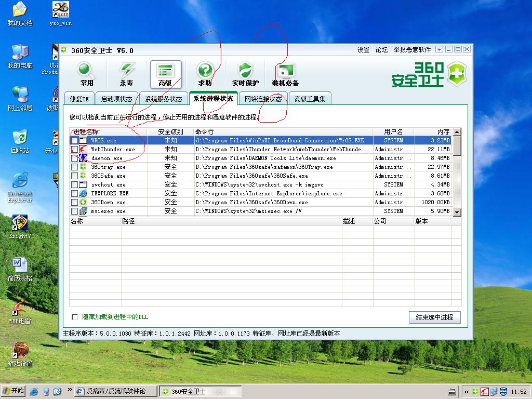Click process list scroll down arrow

click(457, 212)
